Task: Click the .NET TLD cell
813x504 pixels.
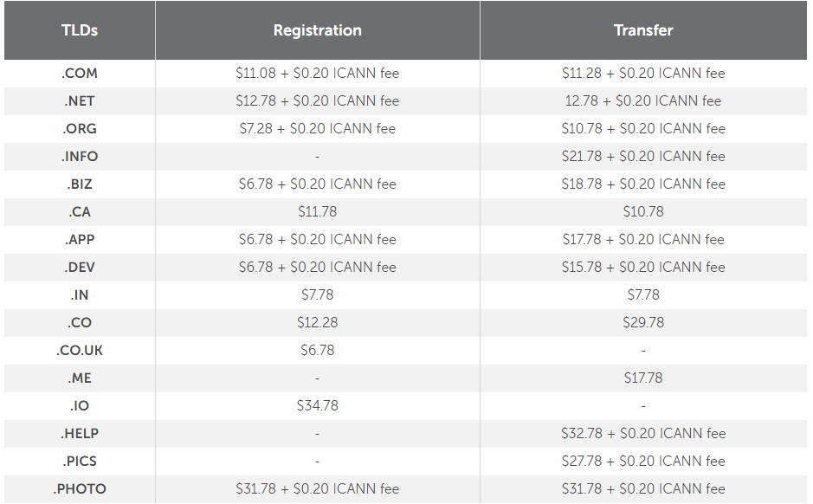Action: (x=80, y=101)
